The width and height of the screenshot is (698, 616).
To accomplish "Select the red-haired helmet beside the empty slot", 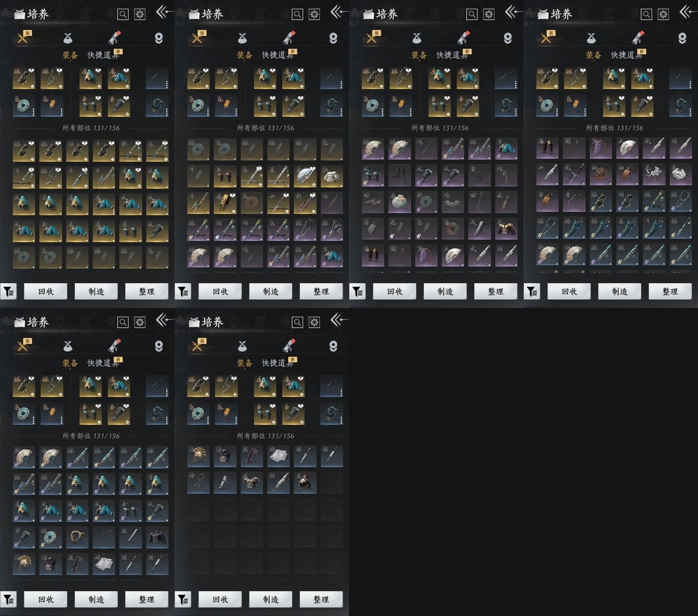I will pos(305,483).
